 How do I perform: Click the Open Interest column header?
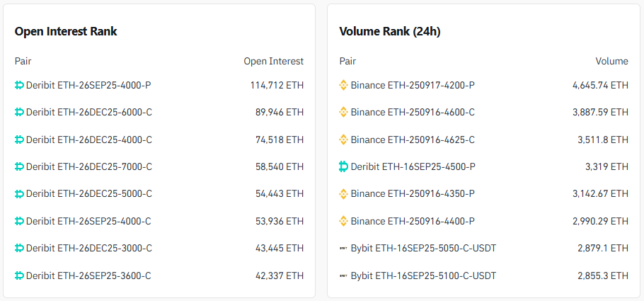(x=274, y=62)
